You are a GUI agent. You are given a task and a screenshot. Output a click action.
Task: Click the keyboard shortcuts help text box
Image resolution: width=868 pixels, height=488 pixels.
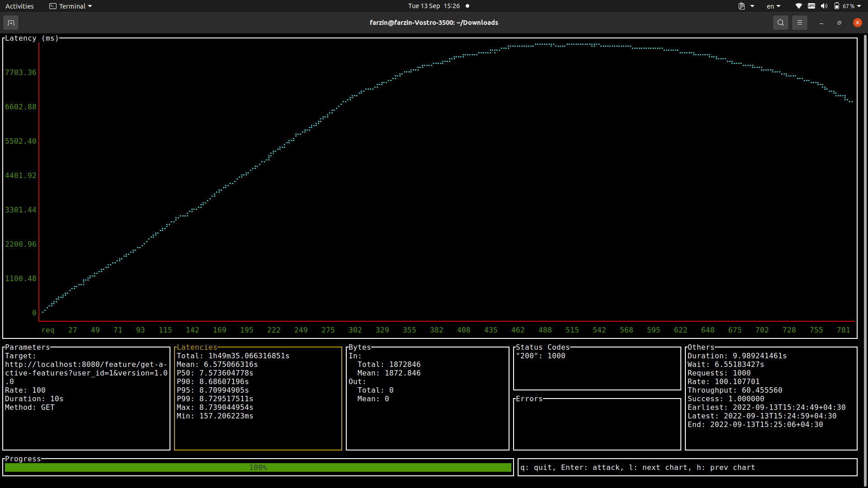coord(687,467)
